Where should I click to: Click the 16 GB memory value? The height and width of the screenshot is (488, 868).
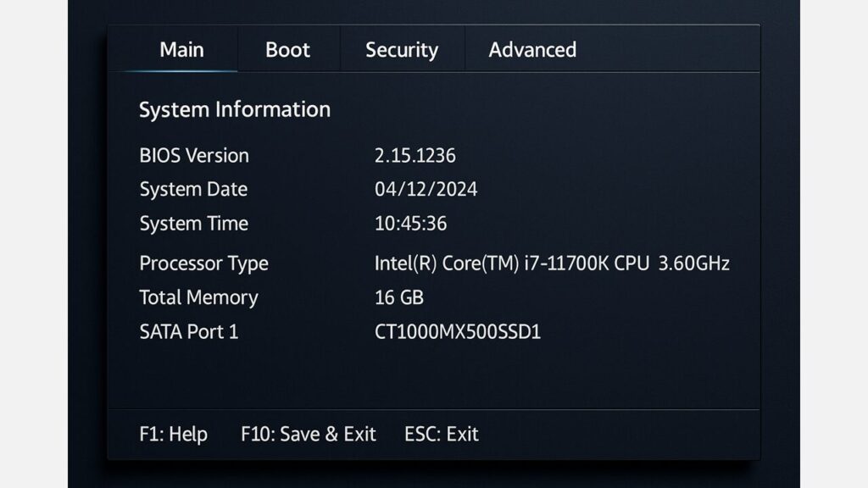point(398,297)
